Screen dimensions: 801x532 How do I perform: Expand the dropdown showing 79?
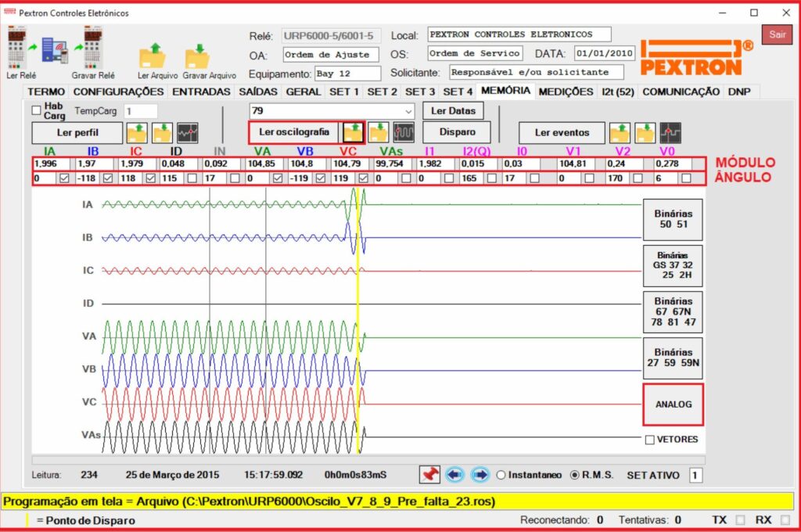408,111
